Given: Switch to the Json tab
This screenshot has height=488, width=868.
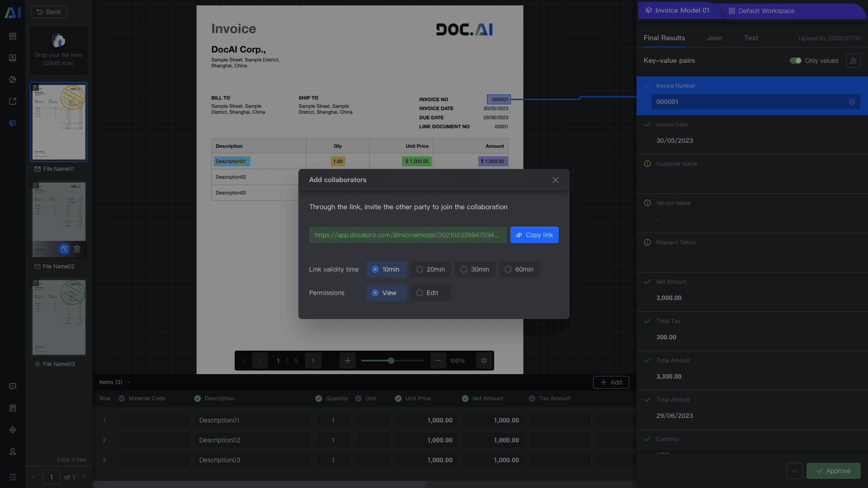Looking at the screenshot, I should click(714, 38).
